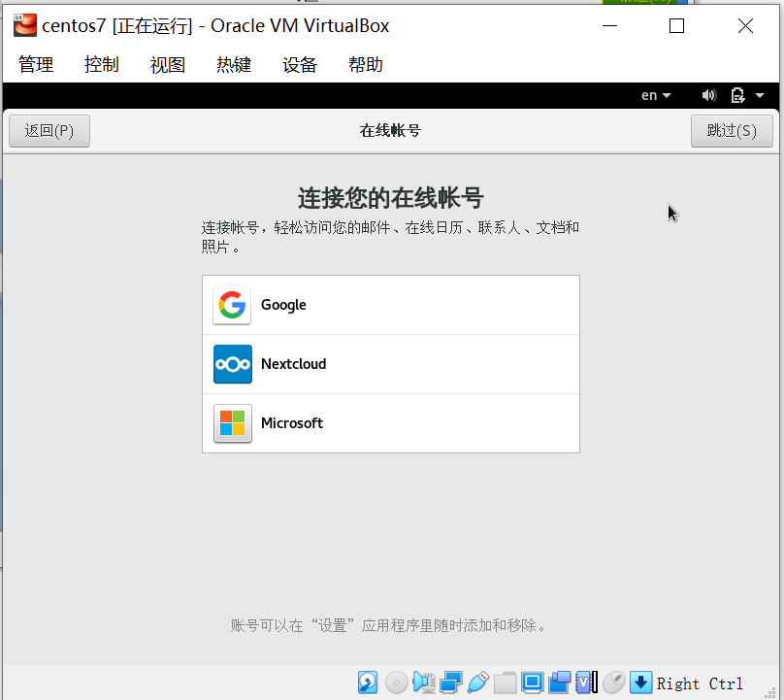Image resolution: width=784 pixels, height=700 pixels.
Task: Click the window resize grip corner
Action: coord(770,691)
